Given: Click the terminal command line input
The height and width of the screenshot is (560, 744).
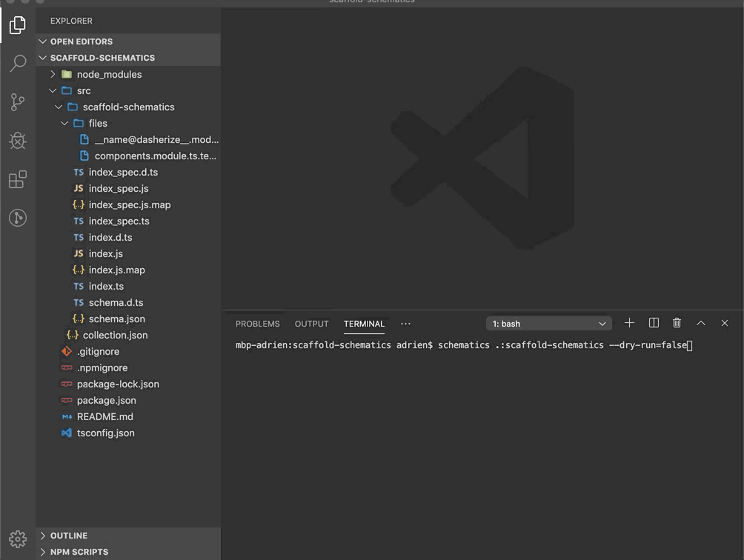Looking at the screenshot, I should tap(464, 345).
